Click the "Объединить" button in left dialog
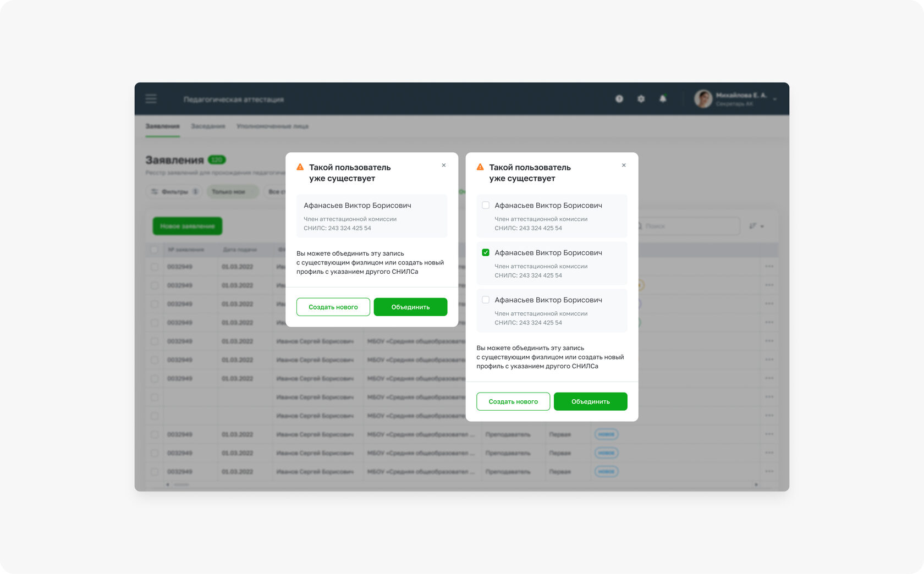The image size is (924, 574). [410, 307]
